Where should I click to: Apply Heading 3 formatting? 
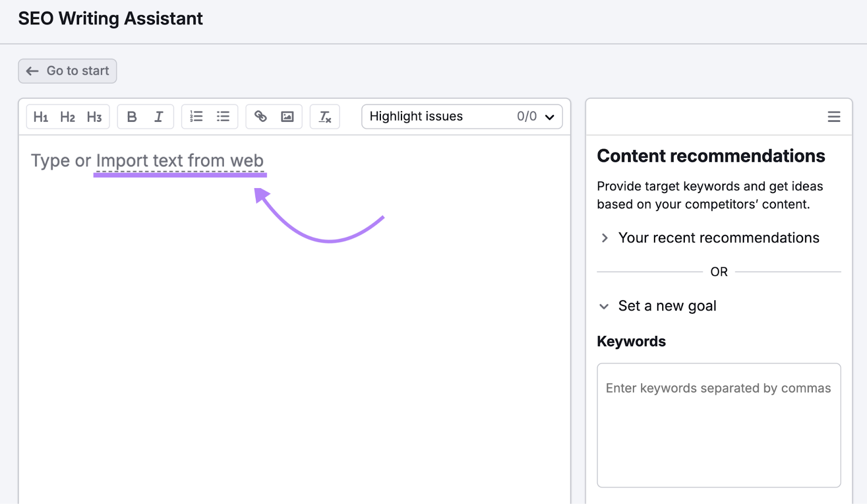pos(94,117)
